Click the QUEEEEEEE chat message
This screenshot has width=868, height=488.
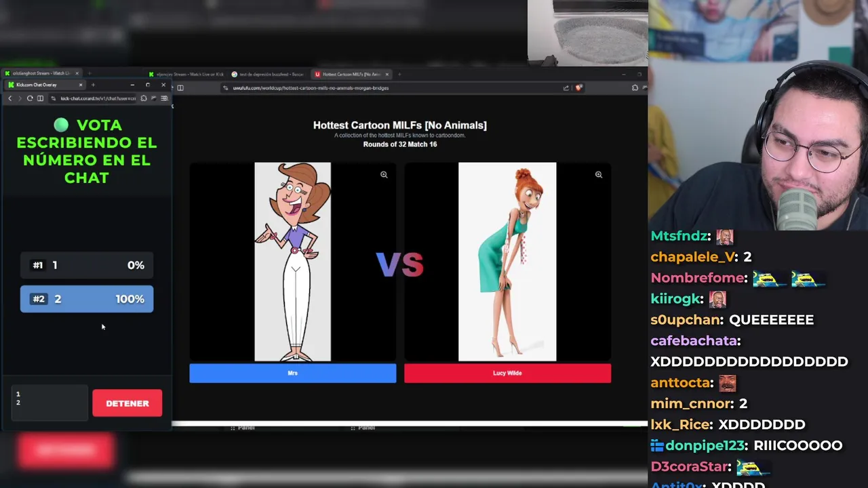771,320
